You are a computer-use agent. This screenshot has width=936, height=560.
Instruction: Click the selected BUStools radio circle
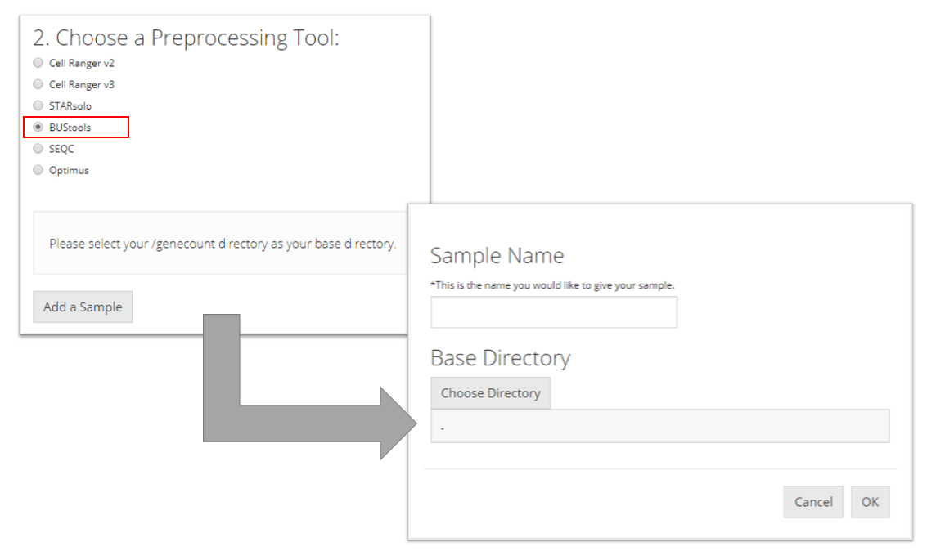38,128
